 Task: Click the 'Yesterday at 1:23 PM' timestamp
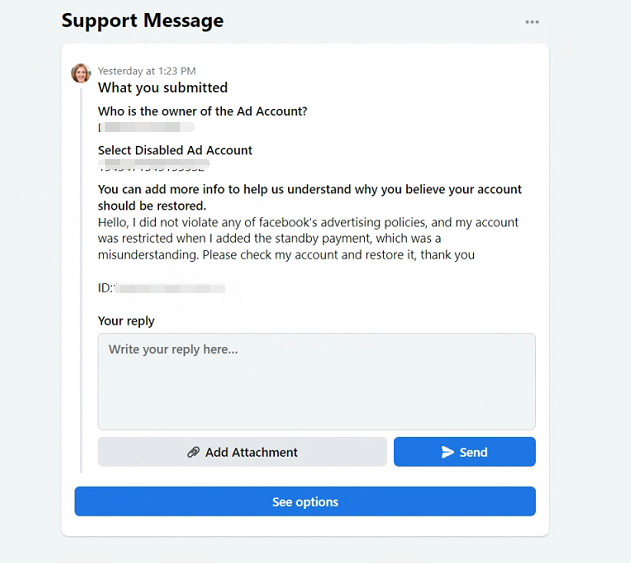pyautogui.click(x=147, y=71)
